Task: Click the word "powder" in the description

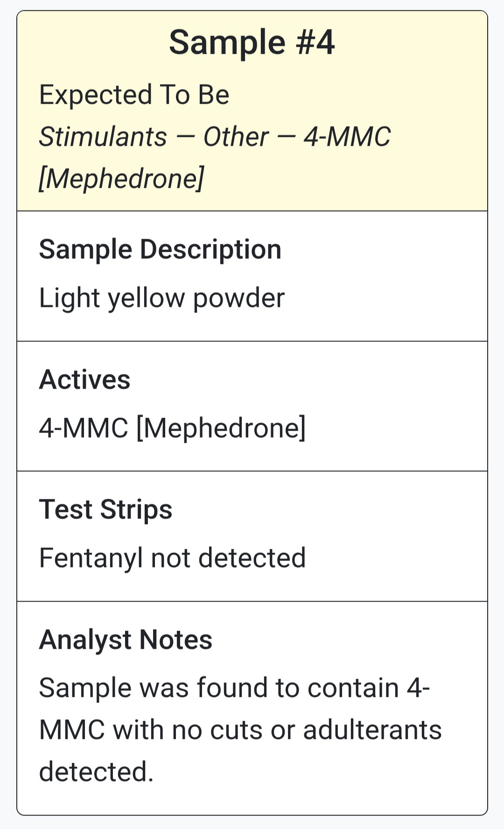Action: pyautogui.click(x=238, y=298)
